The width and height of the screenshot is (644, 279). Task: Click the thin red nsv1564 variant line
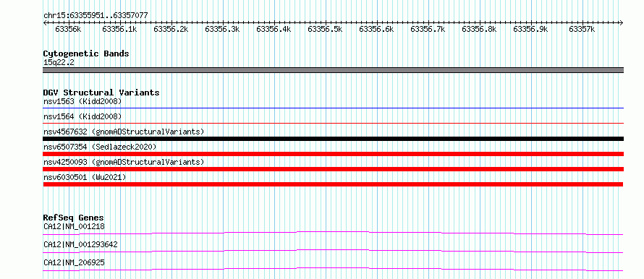(x=334, y=123)
